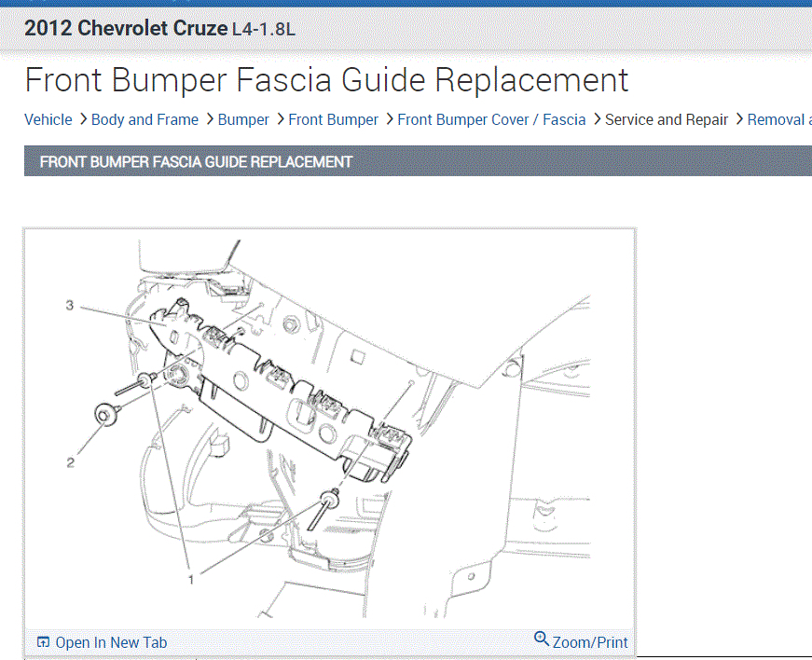
Task: Open Front Bumper Cover / Fascia link
Action: [x=491, y=119]
